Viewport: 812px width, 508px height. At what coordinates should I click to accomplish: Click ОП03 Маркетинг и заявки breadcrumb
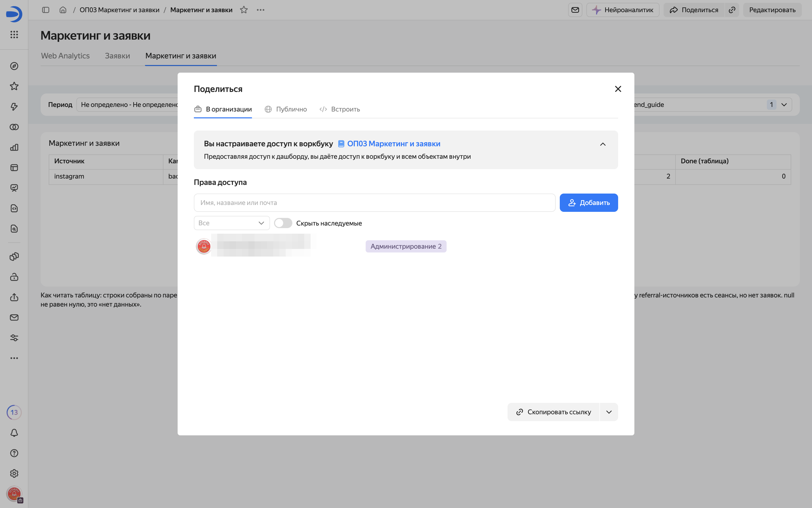pyautogui.click(x=120, y=10)
